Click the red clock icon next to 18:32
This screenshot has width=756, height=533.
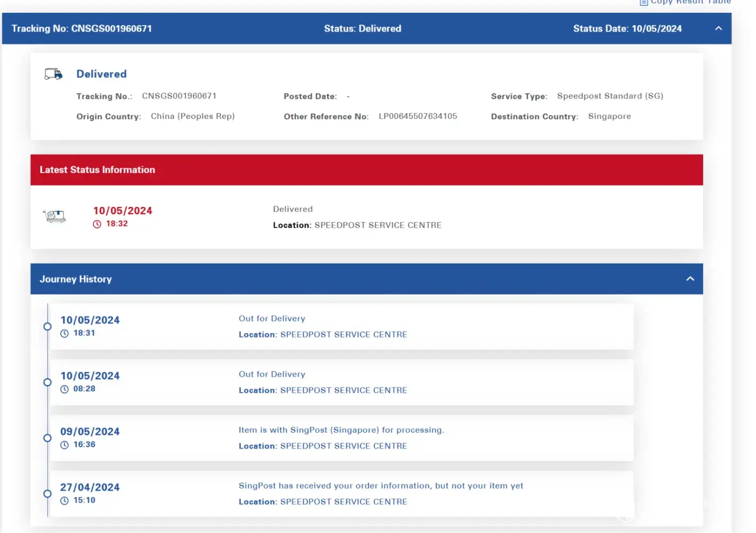pyautogui.click(x=97, y=224)
